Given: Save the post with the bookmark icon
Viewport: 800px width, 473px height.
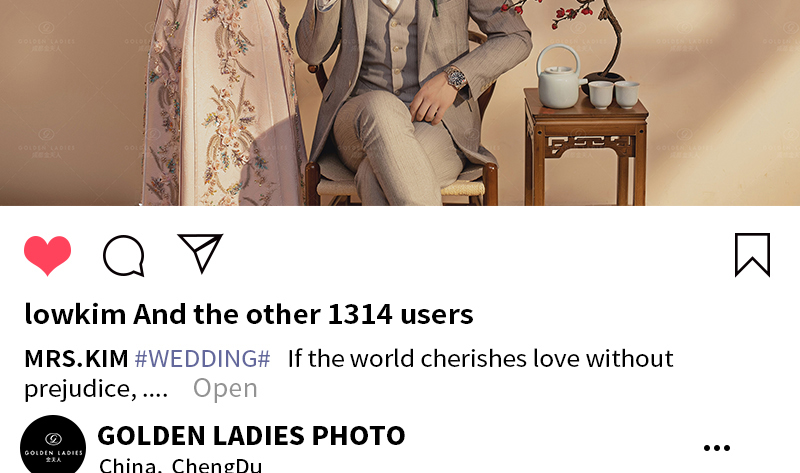Looking at the screenshot, I should tap(752, 255).
